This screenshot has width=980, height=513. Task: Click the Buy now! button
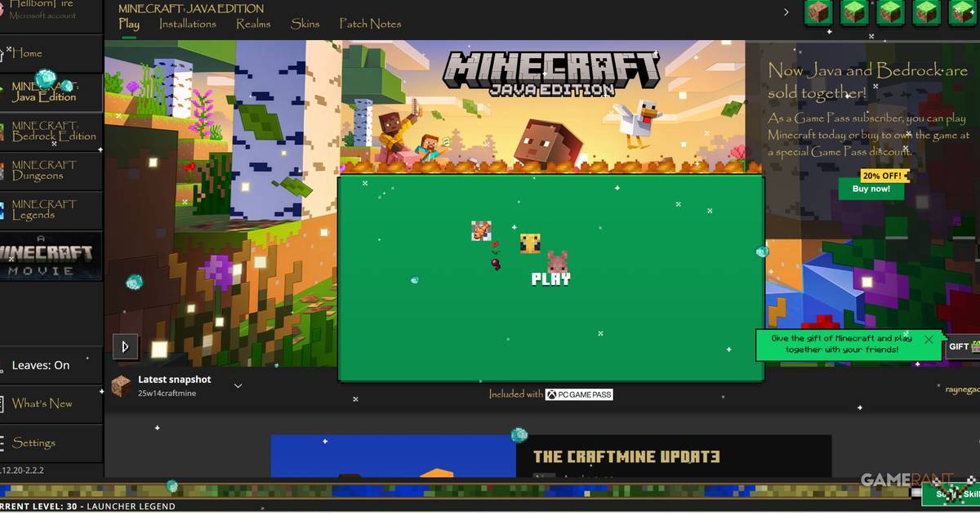871,189
